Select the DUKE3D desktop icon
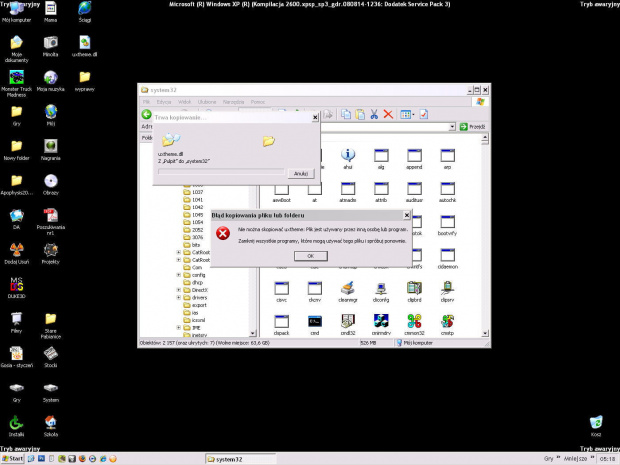This screenshot has width=620, height=465. (x=16, y=287)
